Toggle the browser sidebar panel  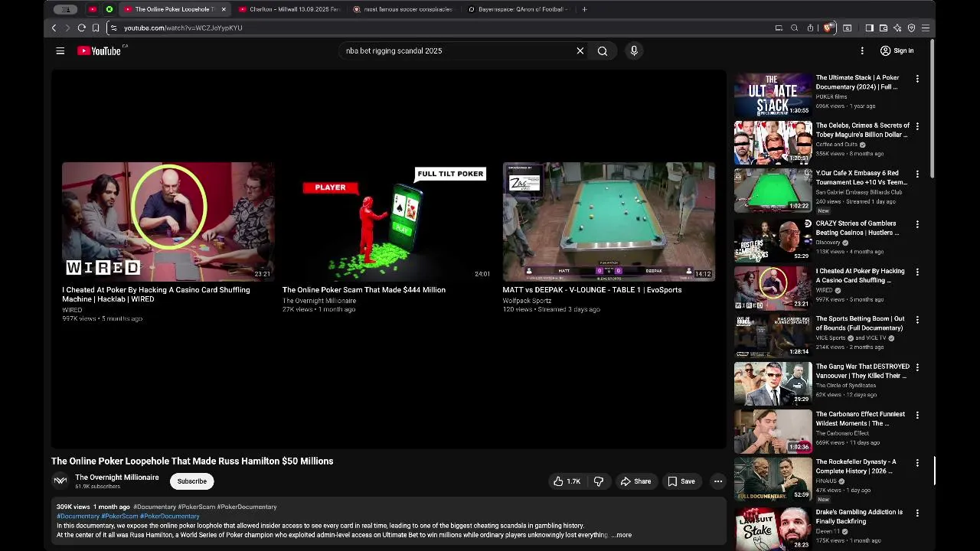pos(869,28)
